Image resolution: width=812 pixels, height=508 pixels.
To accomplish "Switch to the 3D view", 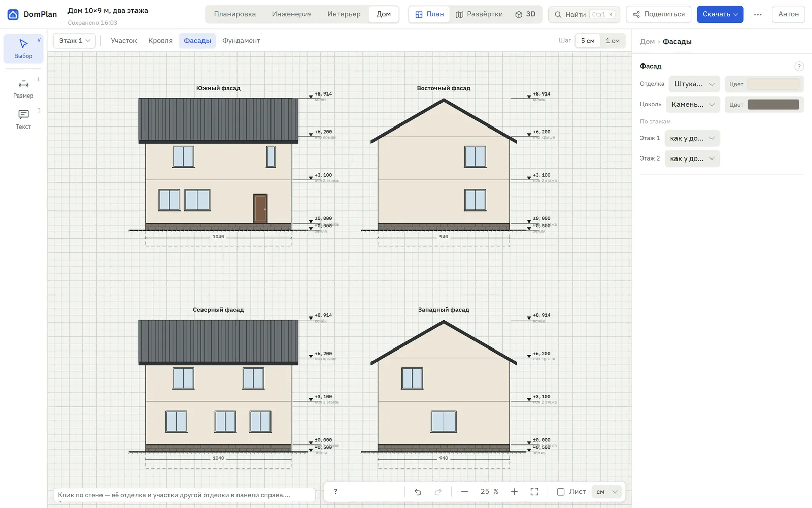I will click(x=525, y=14).
